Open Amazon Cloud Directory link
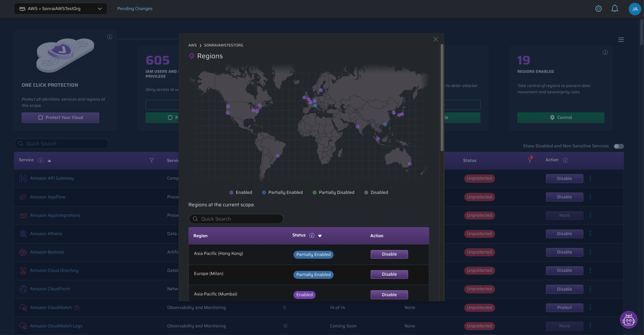Image resolution: width=644 pixels, height=335 pixels. (x=54, y=270)
